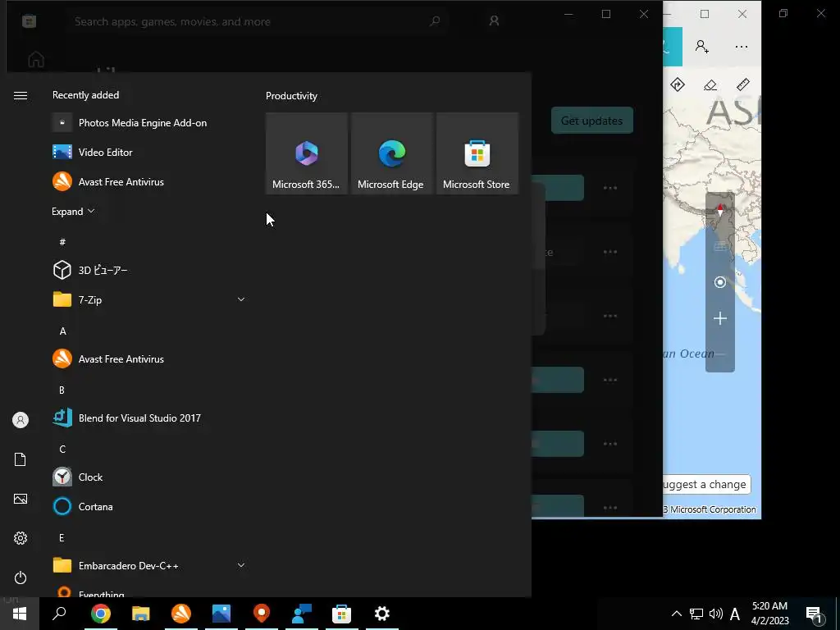
Task: Open the Microsoft Store tile
Action: (477, 153)
